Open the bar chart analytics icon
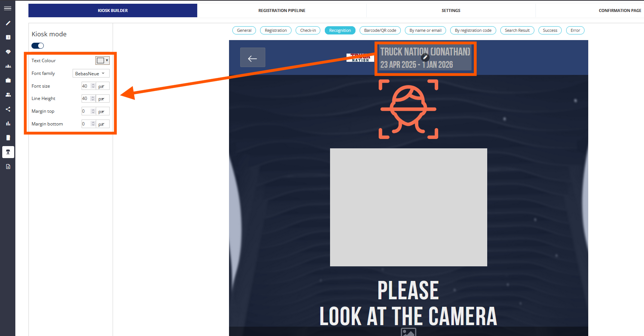Screen dimensions: 644x336 click(8, 124)
